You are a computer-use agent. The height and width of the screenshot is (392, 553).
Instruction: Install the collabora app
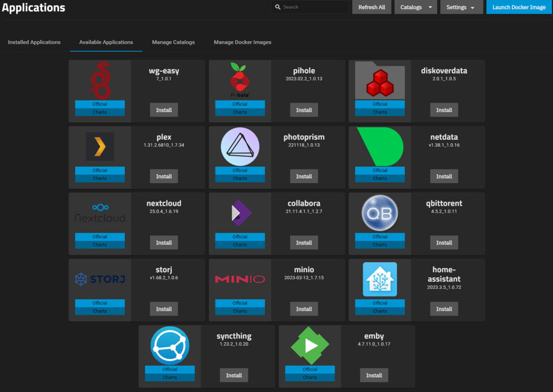(x=304, y=242)
